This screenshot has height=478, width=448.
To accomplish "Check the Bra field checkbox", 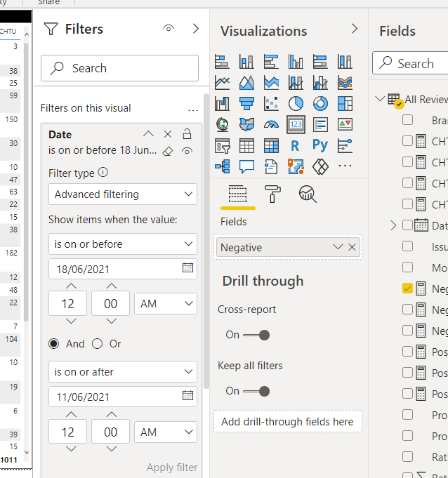I will (407, 119).
